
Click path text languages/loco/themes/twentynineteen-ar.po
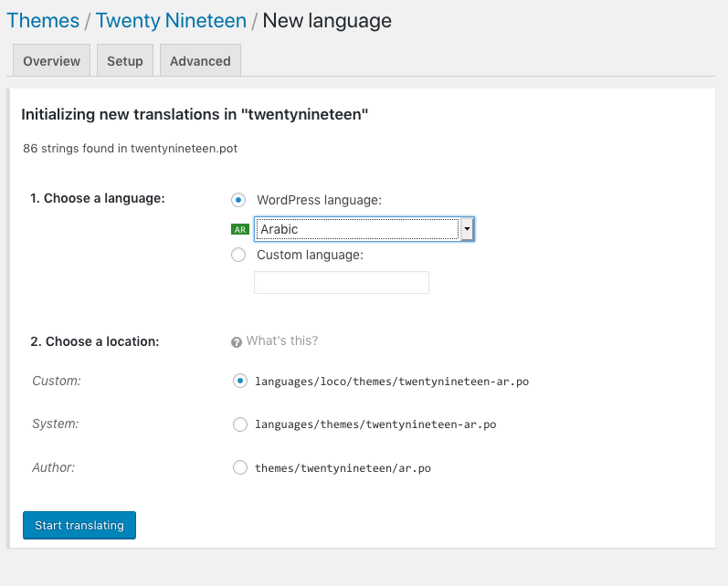[x=392, y=382]
